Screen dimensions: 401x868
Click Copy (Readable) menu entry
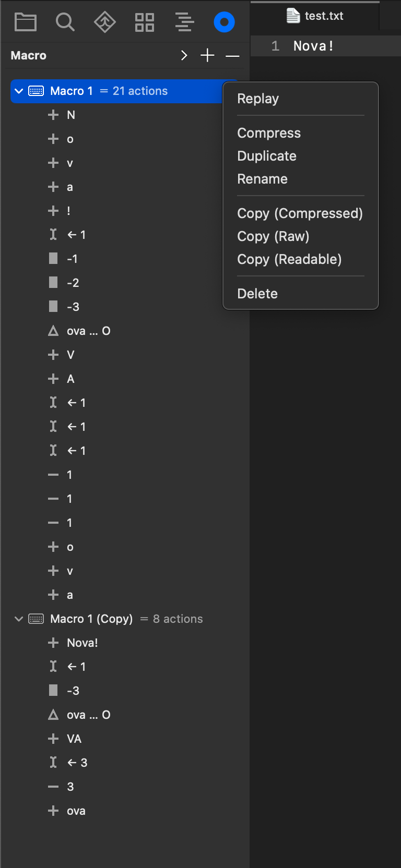click(x=289, y=259)
